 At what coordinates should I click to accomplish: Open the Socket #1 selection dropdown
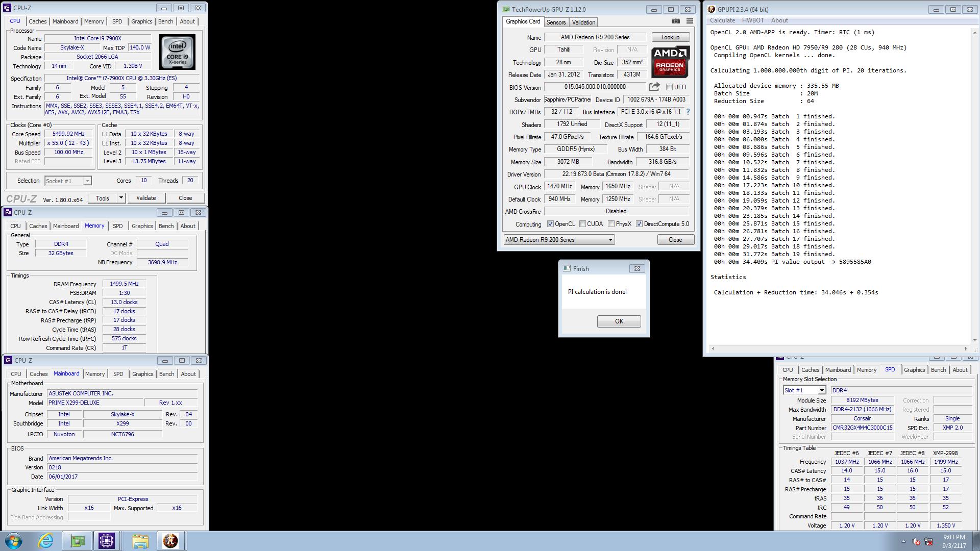coord(68,181)
